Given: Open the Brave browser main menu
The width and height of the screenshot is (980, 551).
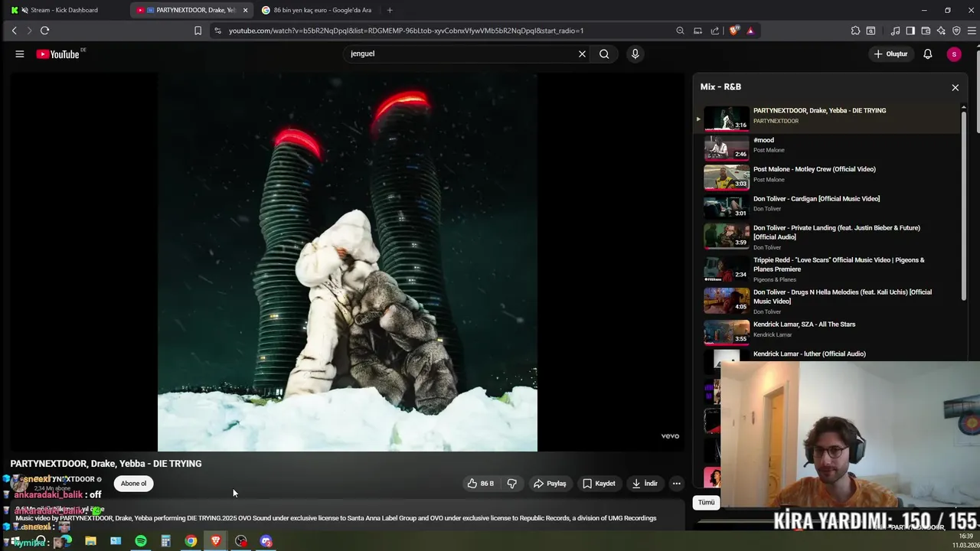Looking at the screenshot, I should click(972, 31).
